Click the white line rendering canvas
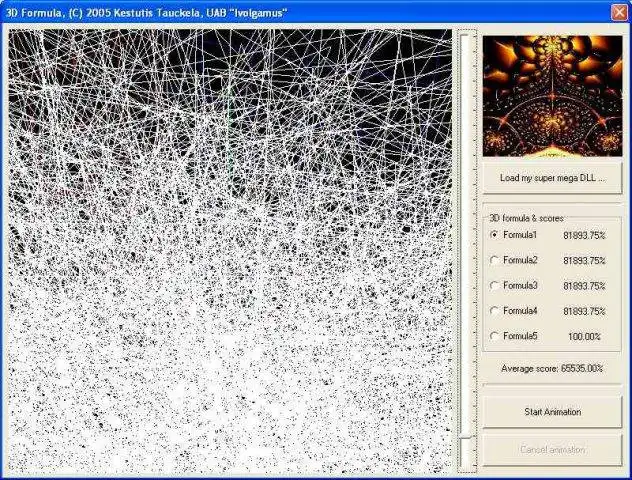 (x=230, y=252)
